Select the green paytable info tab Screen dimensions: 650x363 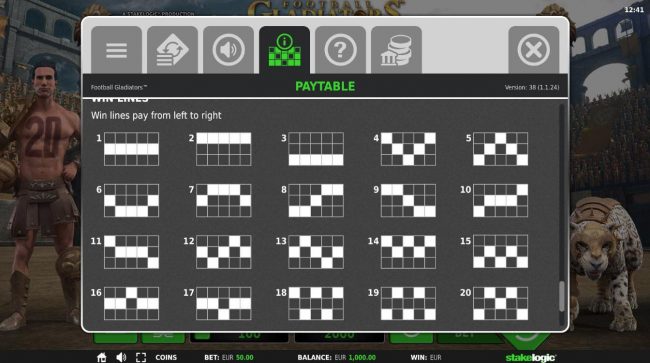point(284,50)
